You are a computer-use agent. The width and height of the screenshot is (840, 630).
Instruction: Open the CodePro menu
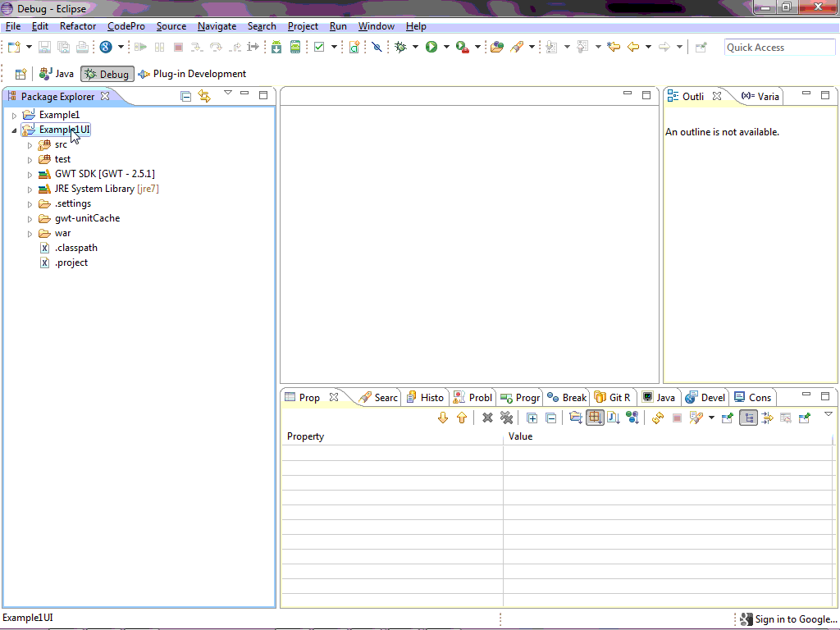click(x=126, y=26)
